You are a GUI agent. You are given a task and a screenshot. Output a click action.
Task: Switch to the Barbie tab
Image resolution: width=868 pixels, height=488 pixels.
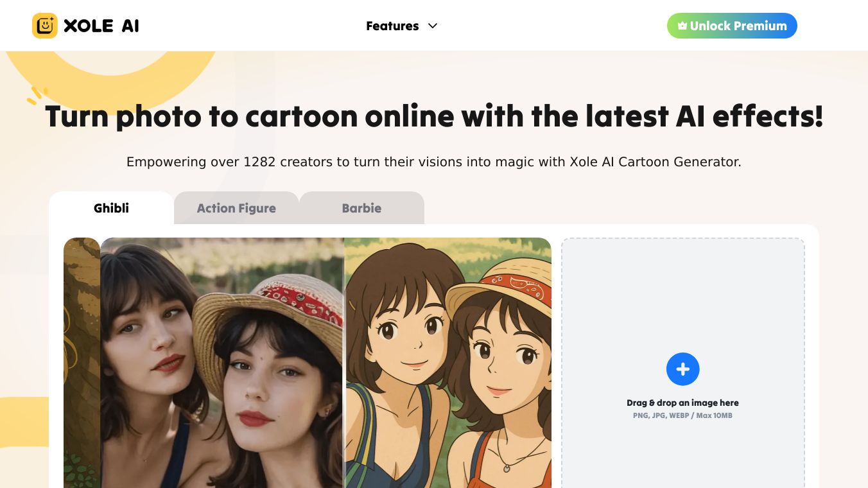click(x=361, y=208)
